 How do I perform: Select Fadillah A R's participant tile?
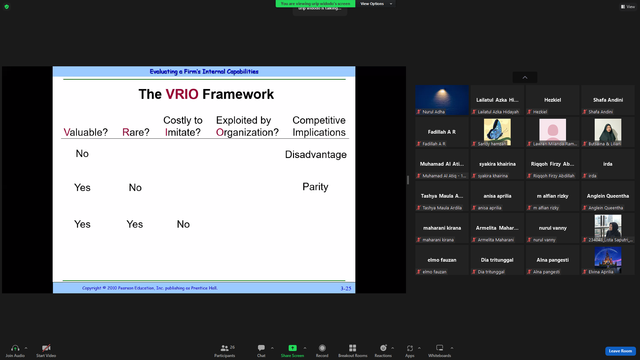[x=442, y=132]
